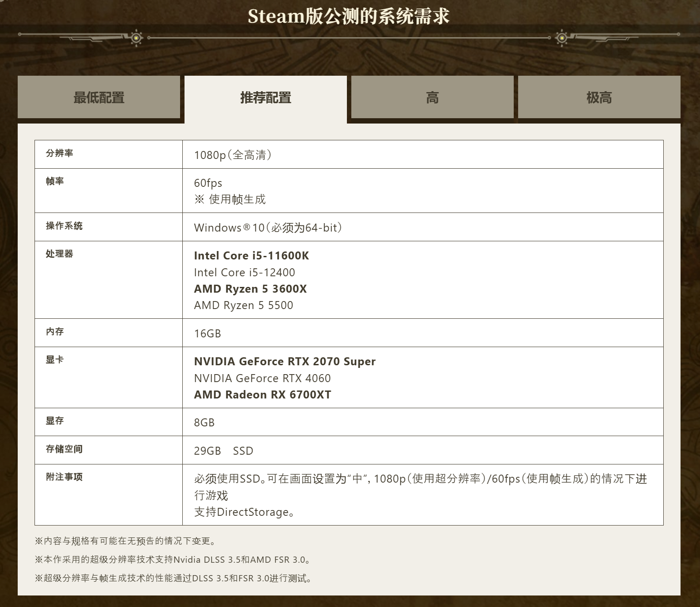Click NVIDIA GeForce RTX 2070 Super text
This screenshot has height=607, width=700.
click(285, 361)
